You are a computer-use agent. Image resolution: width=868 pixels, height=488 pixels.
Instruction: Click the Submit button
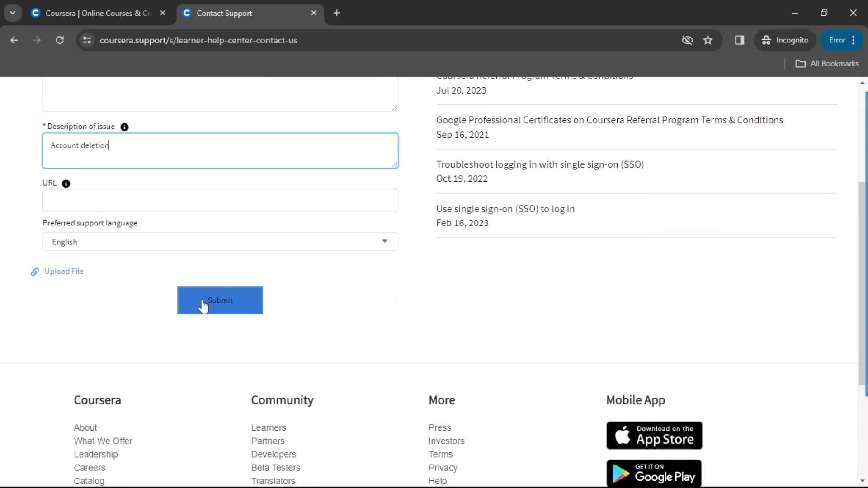point(220,300)
